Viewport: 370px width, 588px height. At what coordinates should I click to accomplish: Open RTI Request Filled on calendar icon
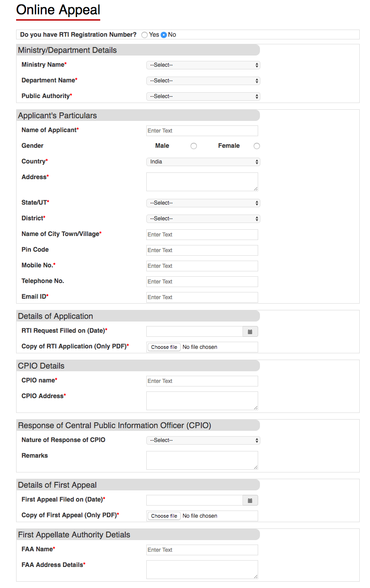tap(250, 332)
